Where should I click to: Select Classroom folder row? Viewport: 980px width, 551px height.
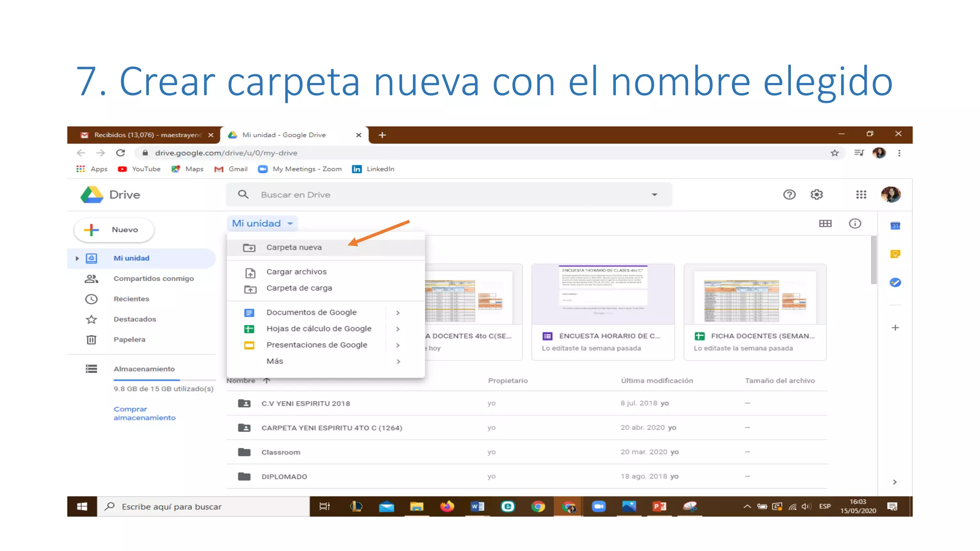point(527,452)
